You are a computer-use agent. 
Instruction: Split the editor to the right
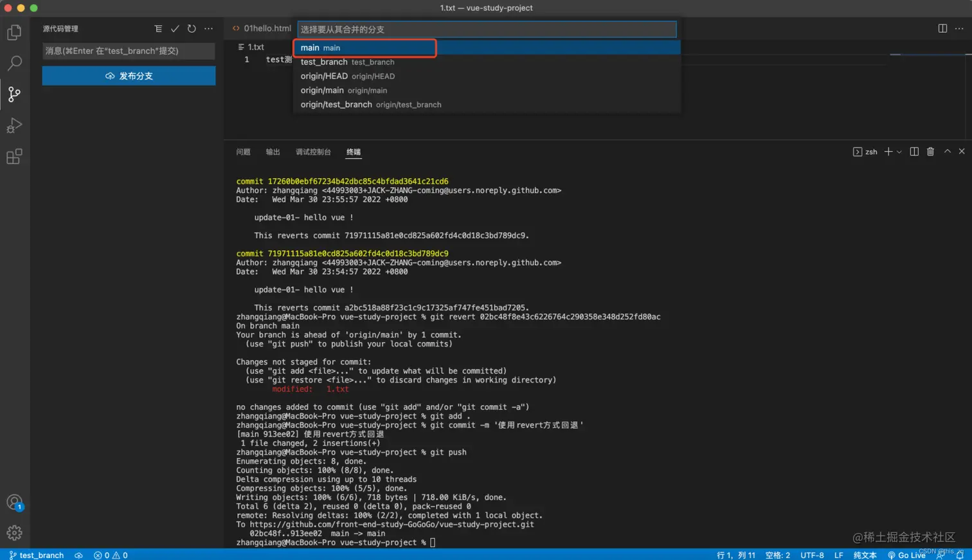coord(942,28)
